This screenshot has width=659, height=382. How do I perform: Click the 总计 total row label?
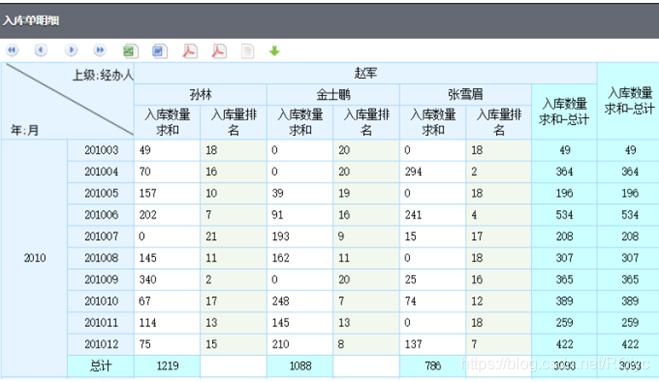[101, 366]
